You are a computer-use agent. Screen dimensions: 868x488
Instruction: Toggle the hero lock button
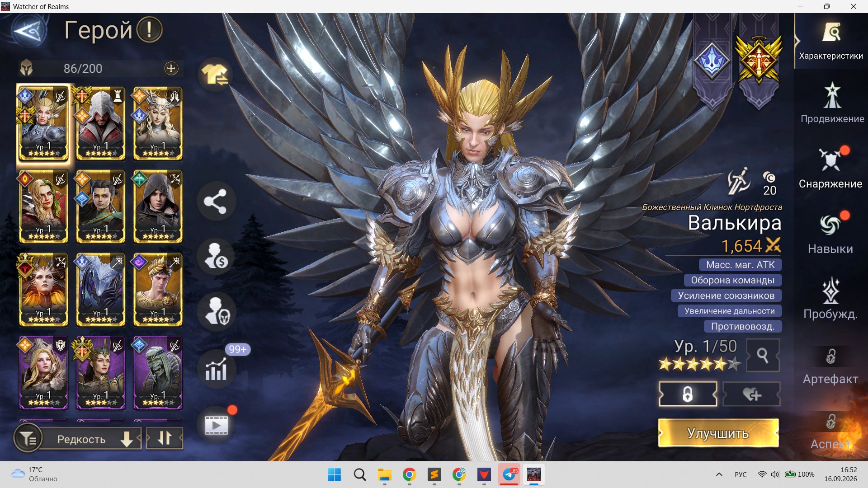coord(688,394)
